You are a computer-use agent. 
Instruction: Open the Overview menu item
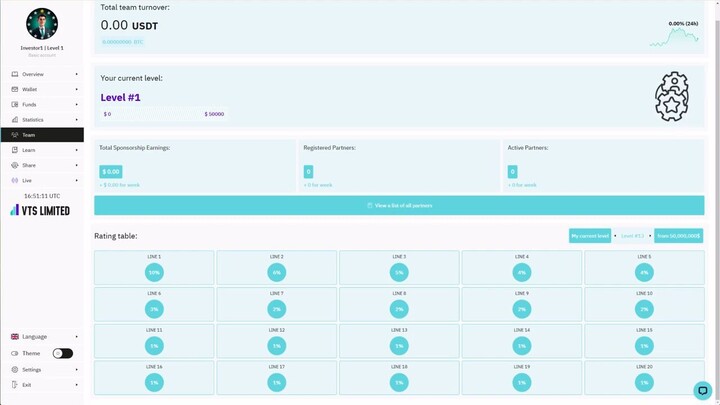pyautogui.click(x=42, y=74)
